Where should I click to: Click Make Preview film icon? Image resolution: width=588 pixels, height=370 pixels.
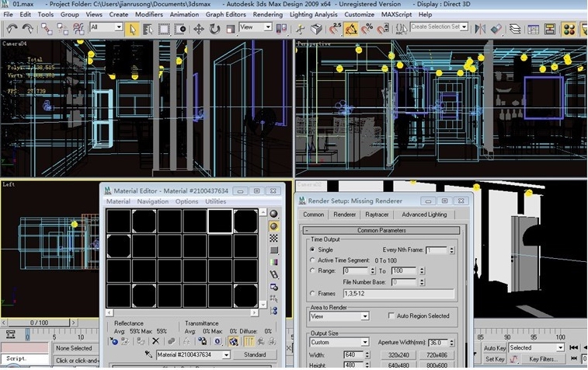pyautogui.click(x=273, y=274)
